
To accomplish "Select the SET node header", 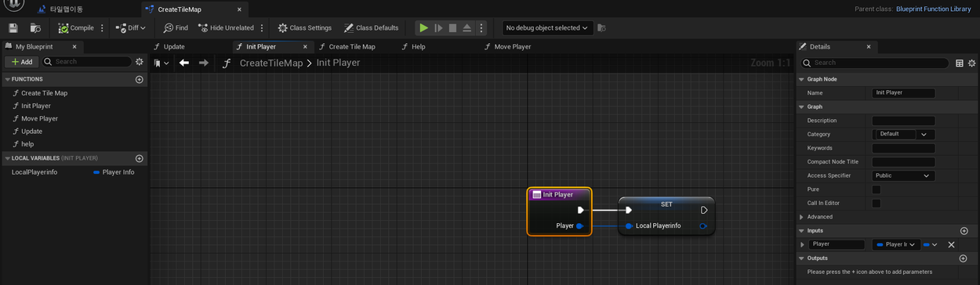I will pos(666,204).
